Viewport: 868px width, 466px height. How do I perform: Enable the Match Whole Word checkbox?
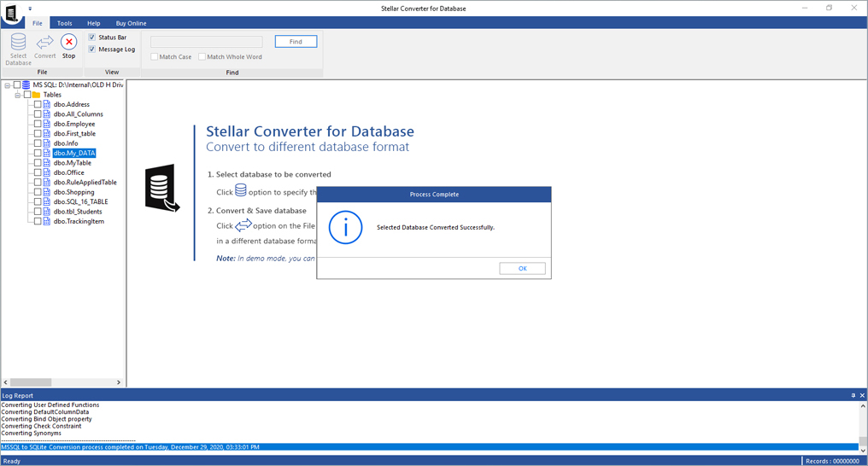[x=202, y=57]
